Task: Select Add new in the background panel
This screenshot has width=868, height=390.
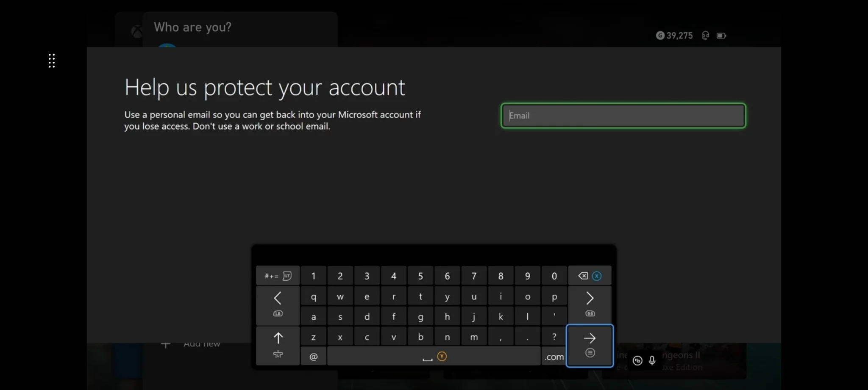Action: point(201,344)
